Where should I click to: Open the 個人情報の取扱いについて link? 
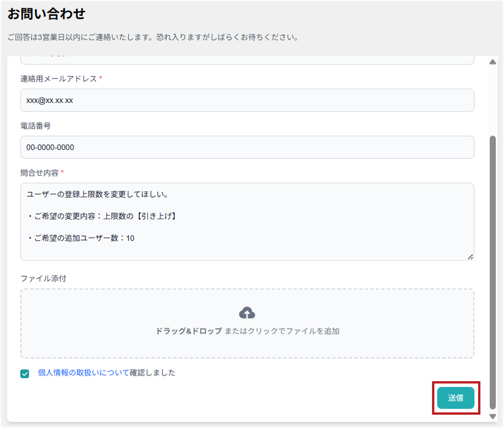(83, 373)
